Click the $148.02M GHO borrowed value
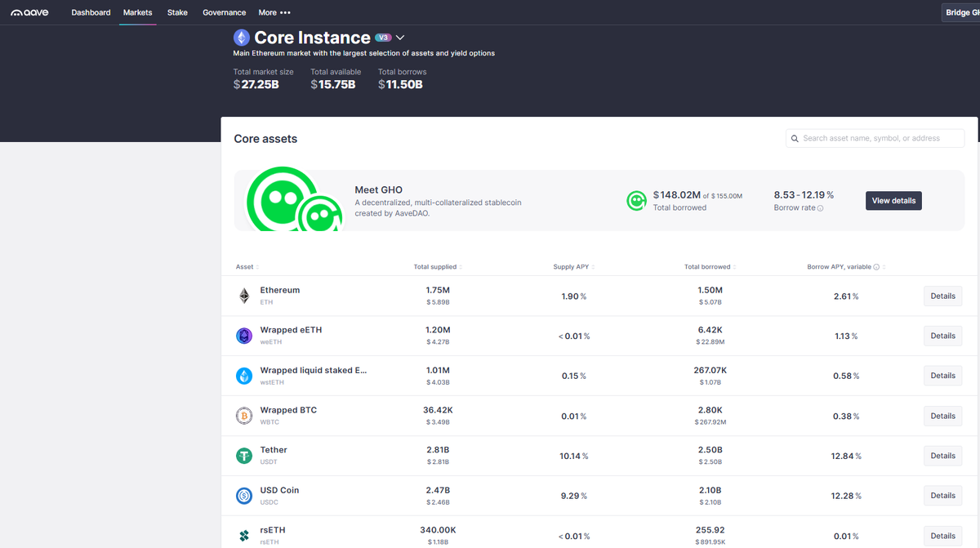This screenshot has width=980, height=548. tap(677, 195)
